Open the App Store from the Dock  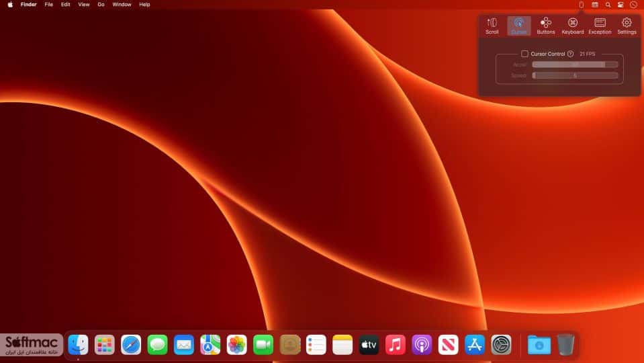coord(475,344)
